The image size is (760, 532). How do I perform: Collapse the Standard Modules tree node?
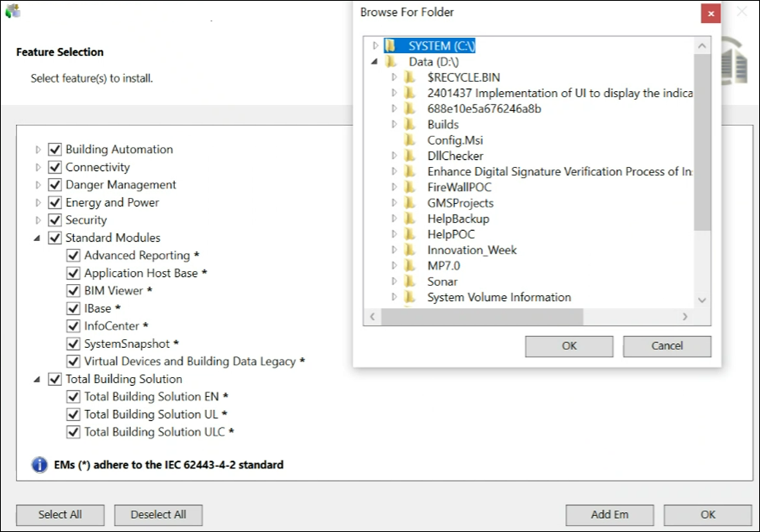click(37, 238)
